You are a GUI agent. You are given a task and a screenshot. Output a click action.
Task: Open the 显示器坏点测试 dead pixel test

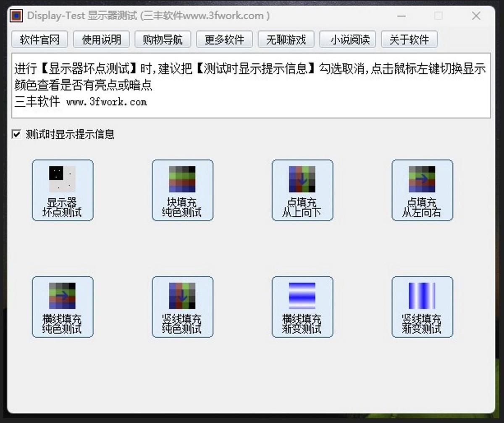pyautogui.click(x=62, y=190)
